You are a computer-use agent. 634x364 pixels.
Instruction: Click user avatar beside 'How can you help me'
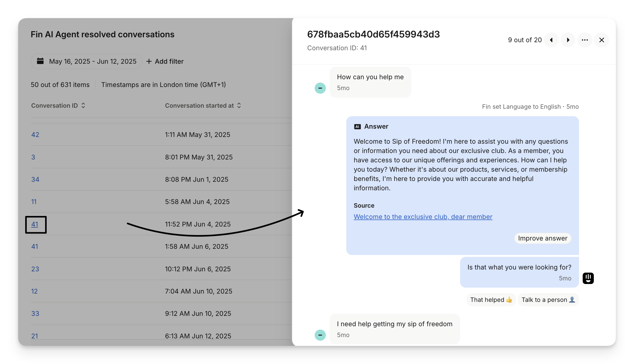click(x=320, y=88)
